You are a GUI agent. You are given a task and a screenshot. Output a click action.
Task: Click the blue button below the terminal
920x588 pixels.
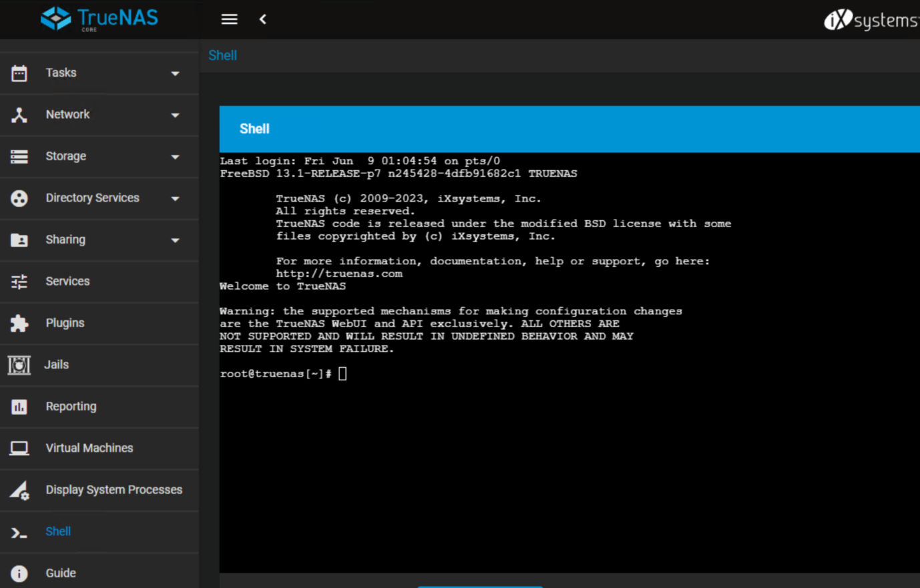click(x=479, y=586)
